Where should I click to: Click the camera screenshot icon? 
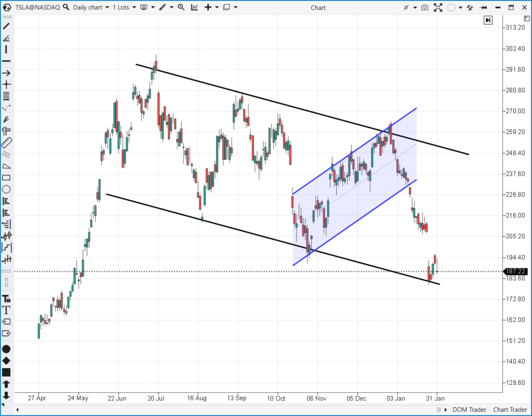425,7
